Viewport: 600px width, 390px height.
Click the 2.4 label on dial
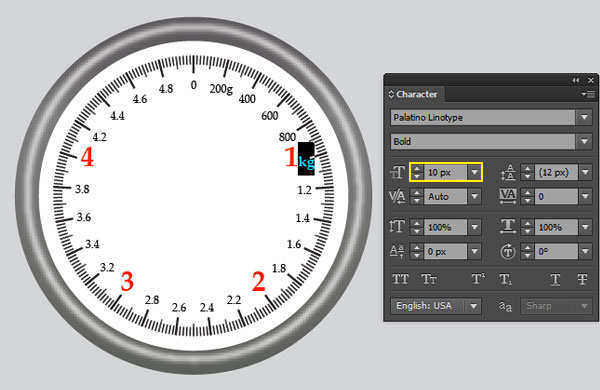click(x=207, y=307)
